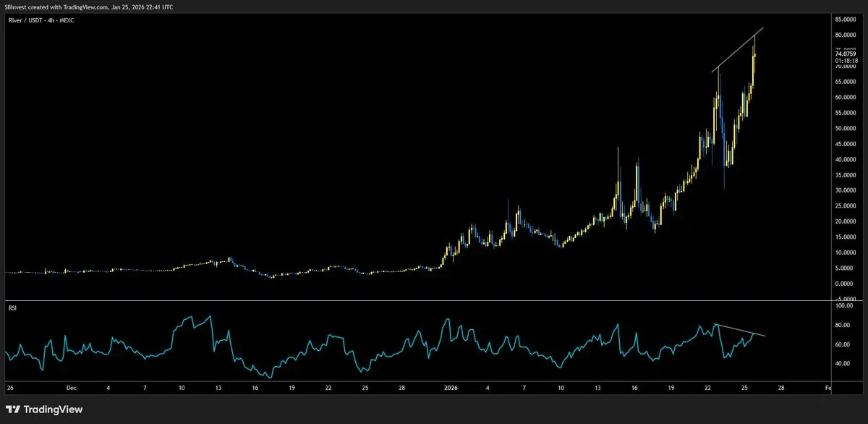
Task: Click the 80.00 RSI scale label
Action: point(843,326)
